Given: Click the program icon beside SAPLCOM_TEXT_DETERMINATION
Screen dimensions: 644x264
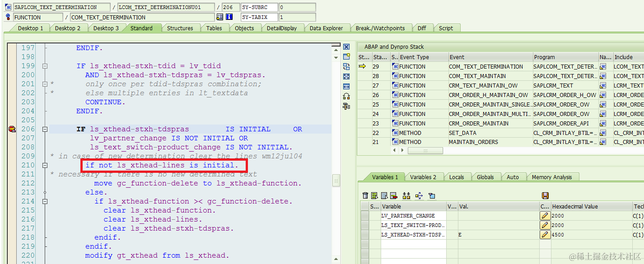Looking at the screenshot, I should point(8,7).
